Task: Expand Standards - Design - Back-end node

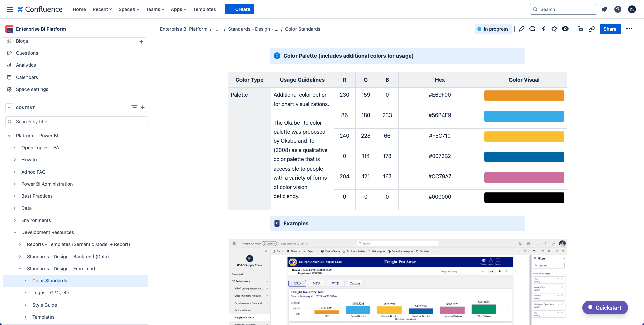Action: pos(20,257)
